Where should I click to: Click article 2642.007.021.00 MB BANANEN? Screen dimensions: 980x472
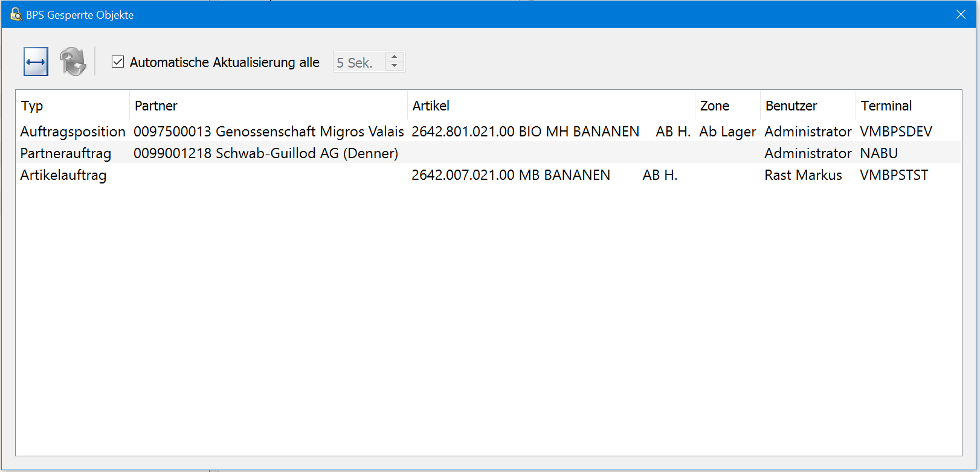pos(511,175)
